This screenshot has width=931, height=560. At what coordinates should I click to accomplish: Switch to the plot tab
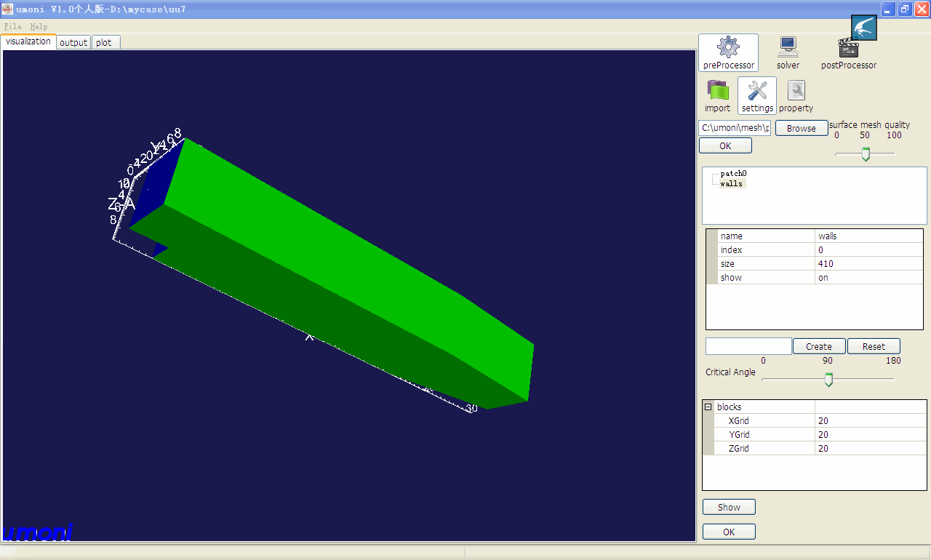click(104, 42)
